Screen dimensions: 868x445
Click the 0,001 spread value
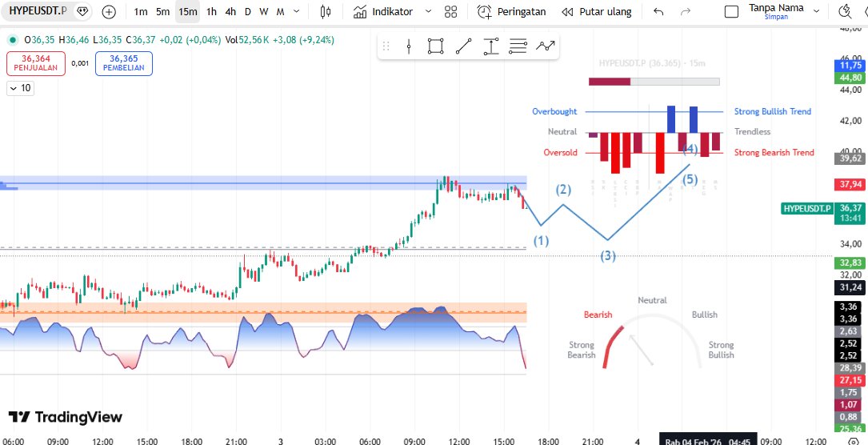[80, 63]
